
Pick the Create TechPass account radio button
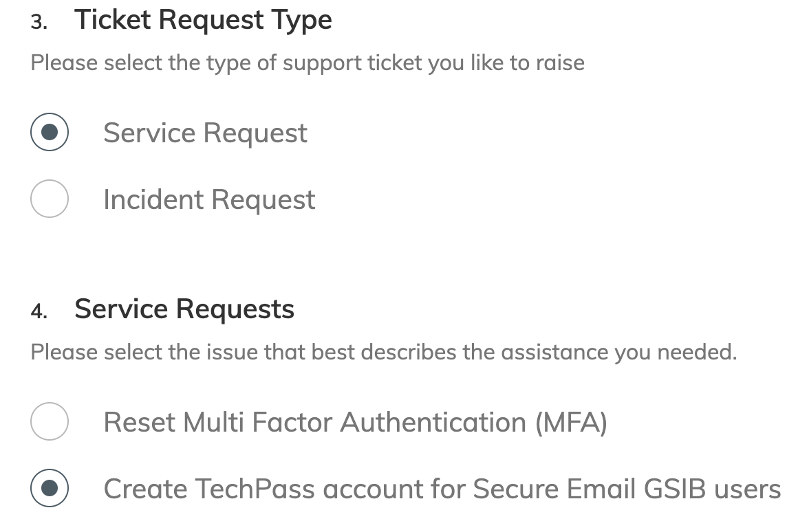[x=50, y=488]
